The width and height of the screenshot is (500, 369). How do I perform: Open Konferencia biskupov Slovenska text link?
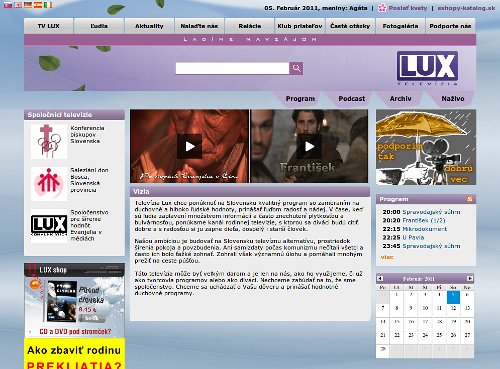(87, 135)
